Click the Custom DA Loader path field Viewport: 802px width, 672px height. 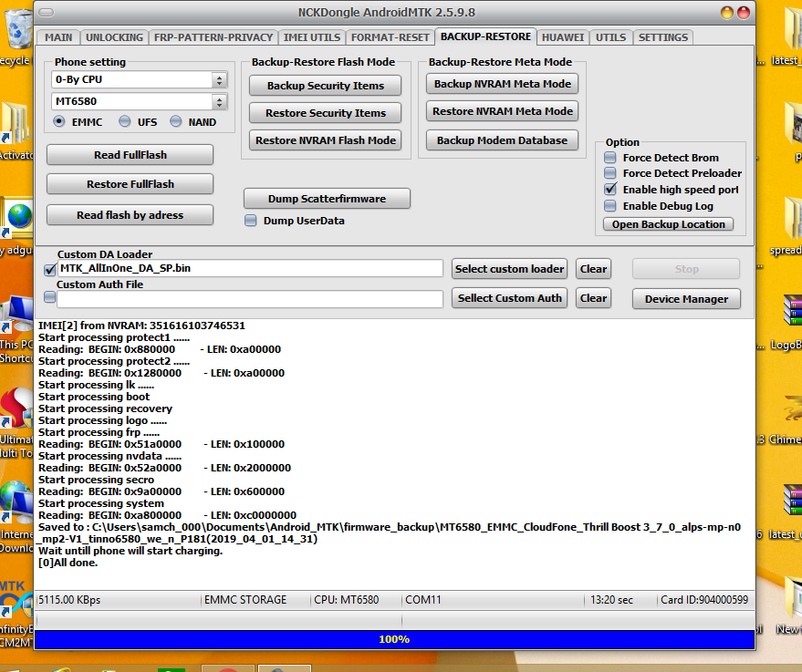tap(250, 268)
